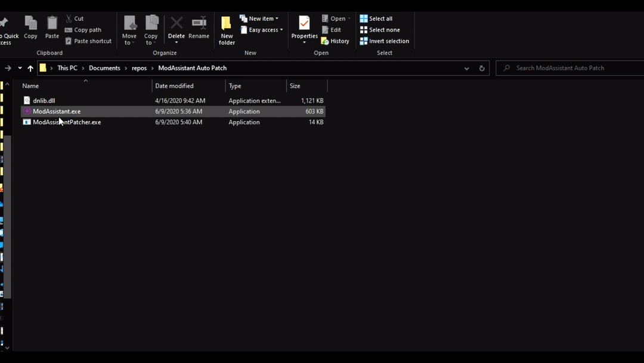Viewport: 644px width, 363px height.
Task: Click ModAssistant Auto Patch breadcrumb
Action: point(192,68)
